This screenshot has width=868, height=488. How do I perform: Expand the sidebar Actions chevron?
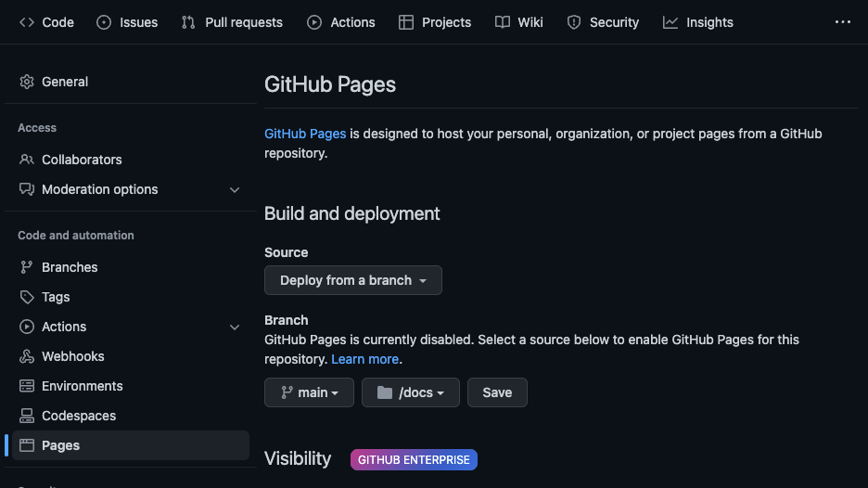(235, 327)
